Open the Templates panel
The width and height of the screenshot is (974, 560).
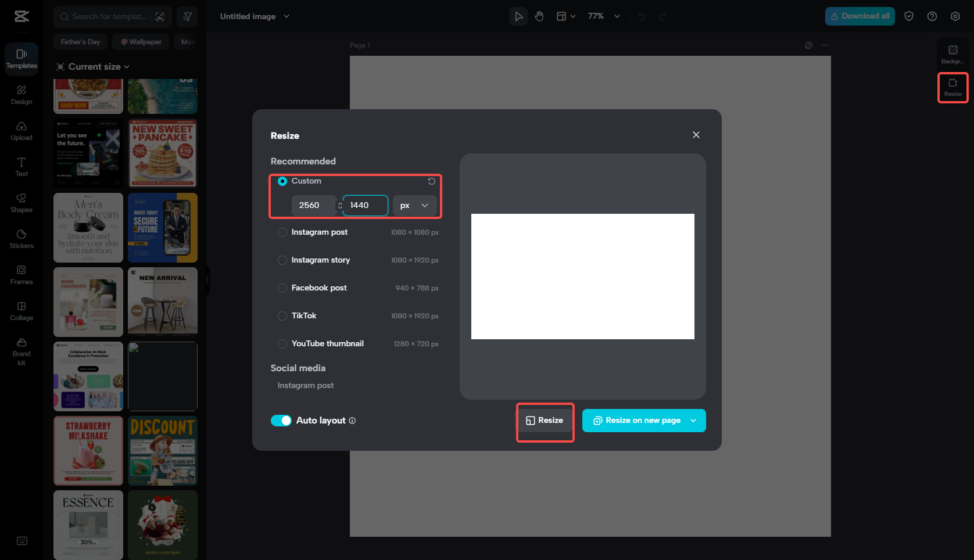pos(21,59)
